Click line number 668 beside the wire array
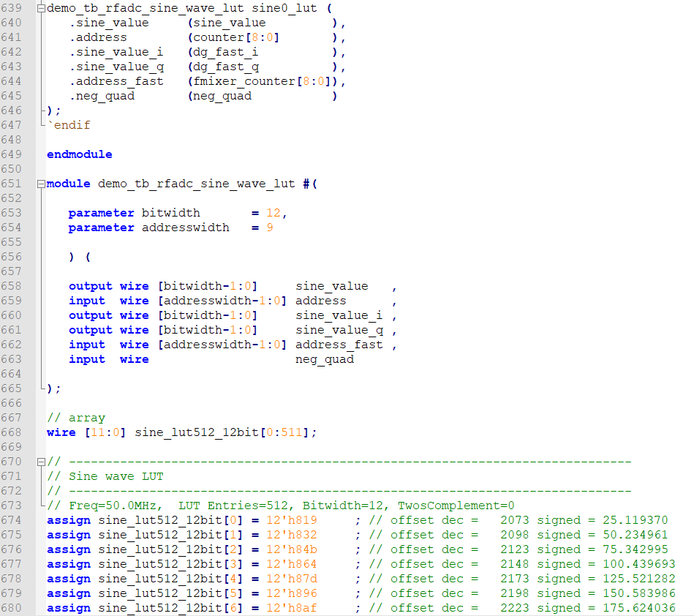Screen dimensions: 694x616 pyautogui.click(x=15, y=432)
